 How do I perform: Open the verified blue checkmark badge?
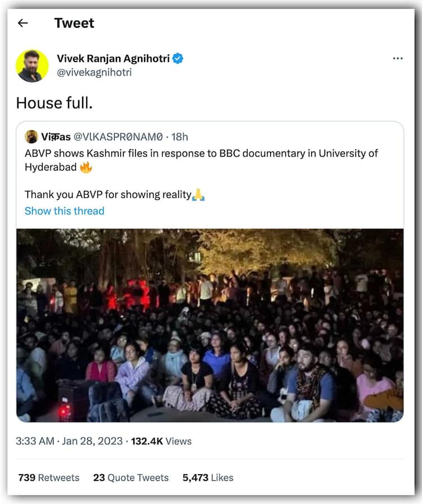pyautogui.click(x=179, y=58)
